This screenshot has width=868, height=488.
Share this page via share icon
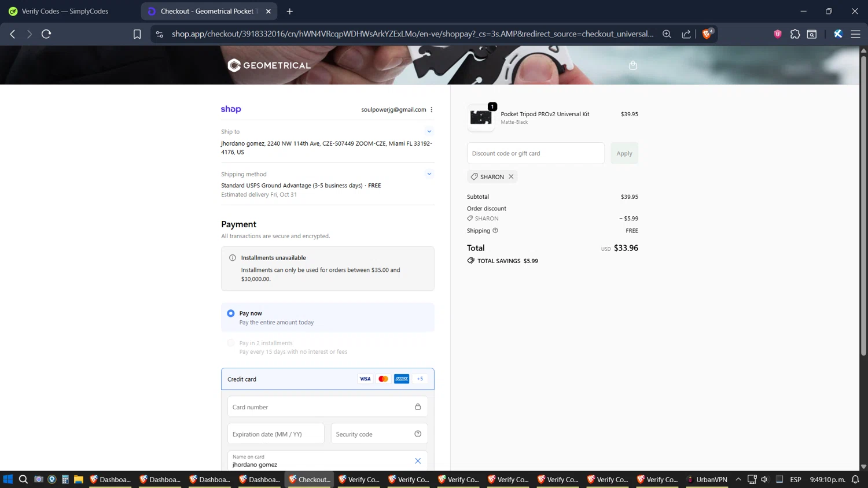pyautogui.click(x=686, y=34)
